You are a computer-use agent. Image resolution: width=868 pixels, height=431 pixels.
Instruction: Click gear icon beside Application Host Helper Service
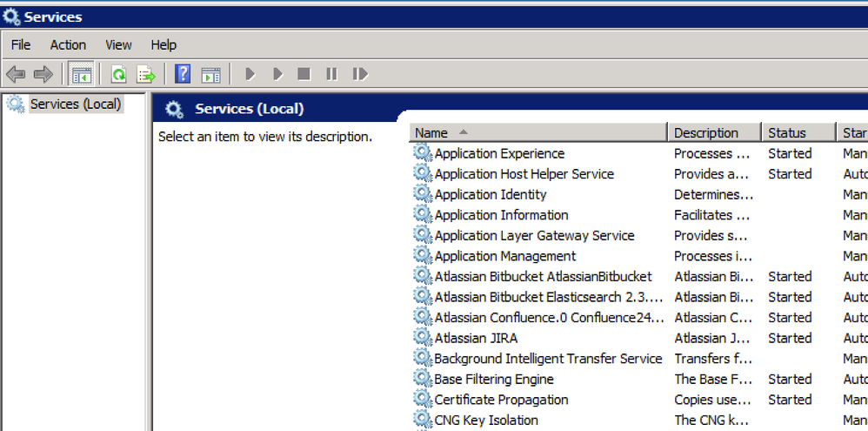click(x=423, y=173)
